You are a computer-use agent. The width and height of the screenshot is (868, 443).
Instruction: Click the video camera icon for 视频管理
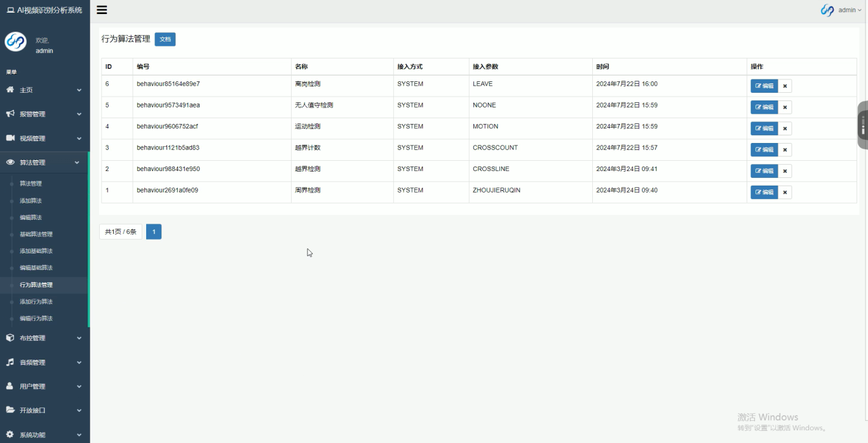[x=10, y=139]
